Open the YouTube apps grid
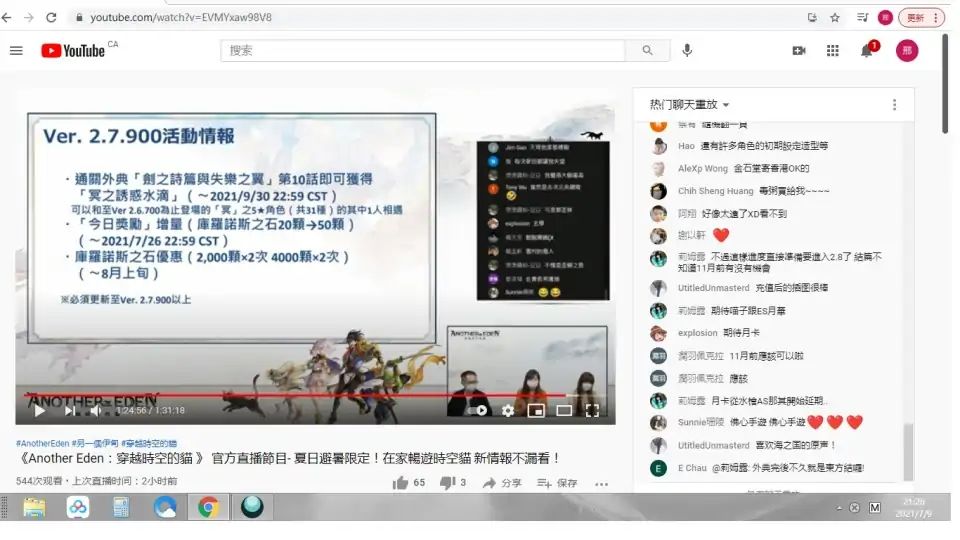960x540 pixels. tap(832, 51)
